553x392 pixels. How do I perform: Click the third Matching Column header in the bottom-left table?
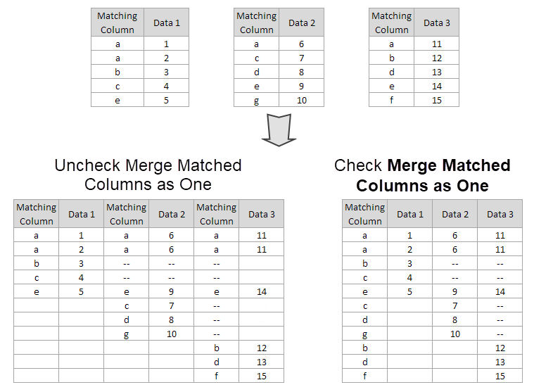217,214
